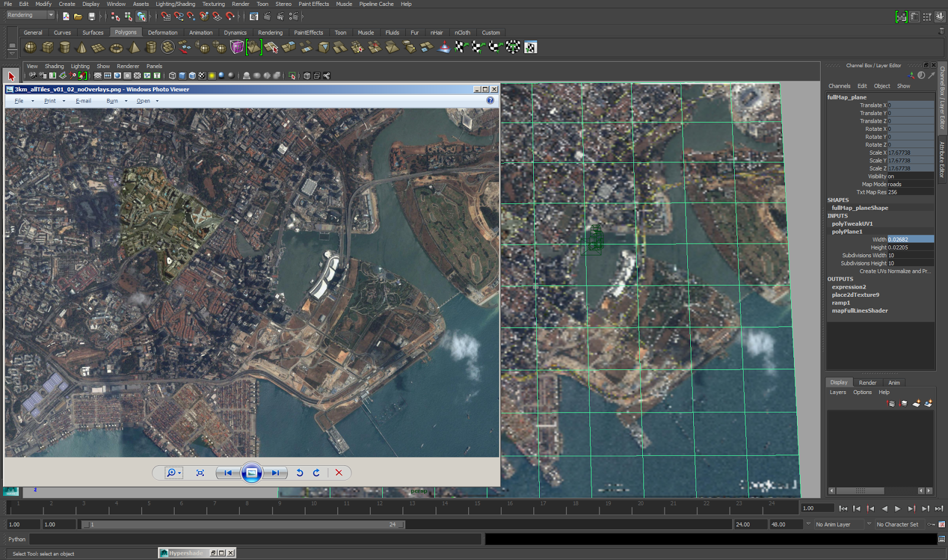Open the viewport Renderer menu
Screen dimensions: 948x560
pos(128,66)
